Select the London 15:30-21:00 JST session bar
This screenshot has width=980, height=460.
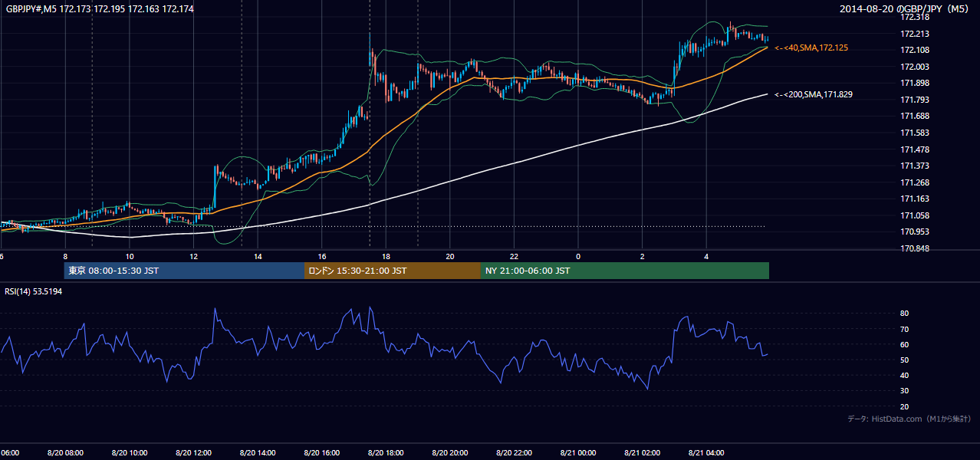pyautogui.click(x=393, y=271)
